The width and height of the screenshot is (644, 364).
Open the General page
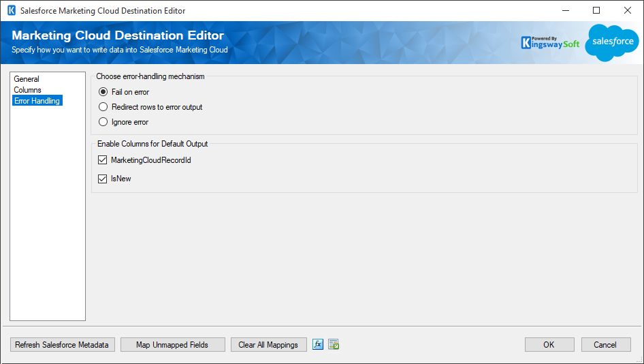[x=27, y=78]
